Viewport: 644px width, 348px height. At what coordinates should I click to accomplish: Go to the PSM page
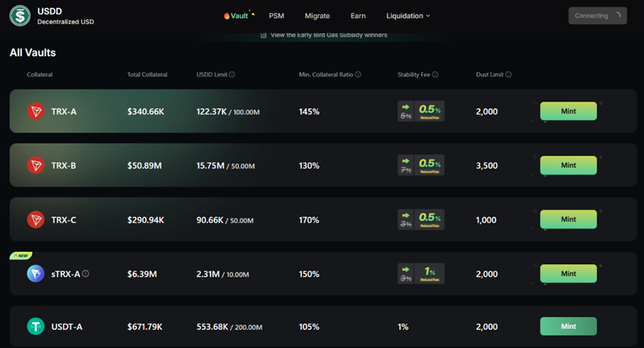(x=277, y=16)
